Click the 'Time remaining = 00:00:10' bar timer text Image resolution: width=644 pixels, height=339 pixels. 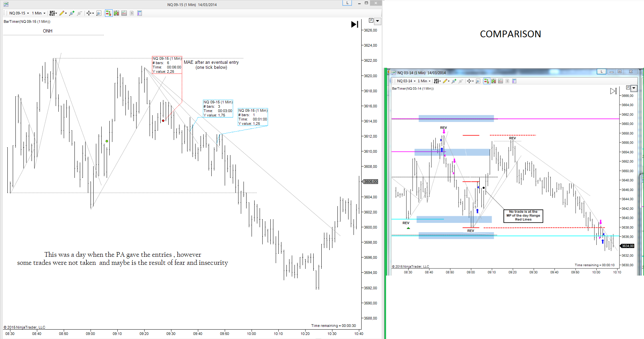[x=595, y=265]
